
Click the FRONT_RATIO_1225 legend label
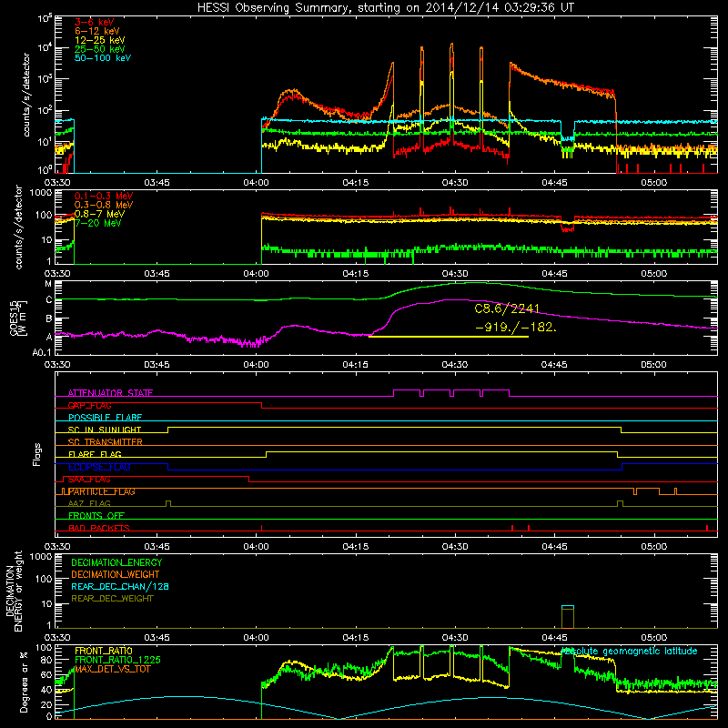[117, 660]
